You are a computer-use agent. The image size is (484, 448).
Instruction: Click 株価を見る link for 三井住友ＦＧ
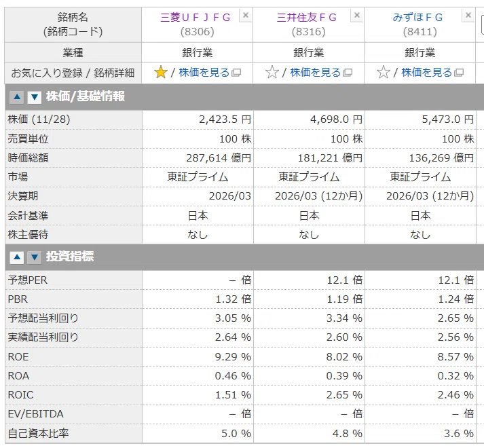click(316, 73)
